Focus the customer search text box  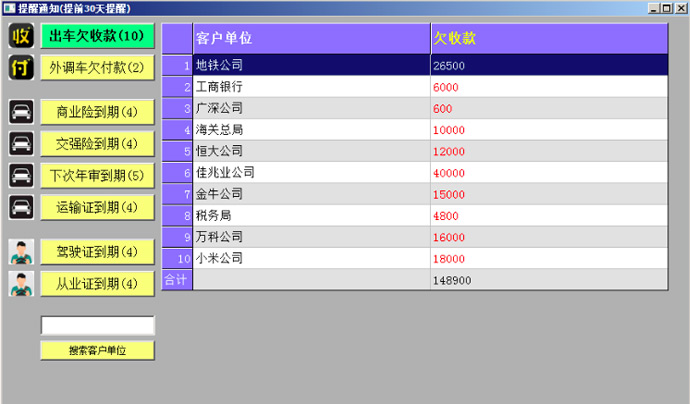click(x=97, y=325)
